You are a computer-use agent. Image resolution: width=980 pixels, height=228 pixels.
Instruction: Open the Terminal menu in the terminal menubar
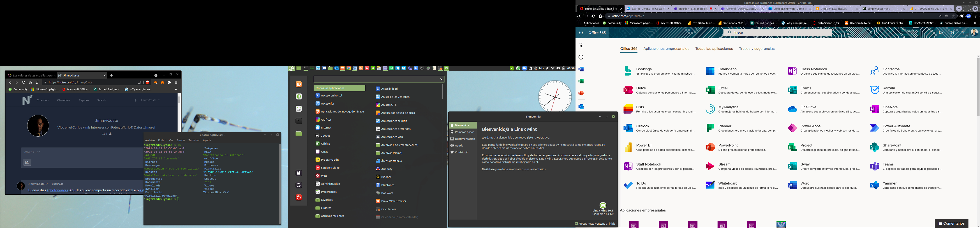tap(194, 140)
